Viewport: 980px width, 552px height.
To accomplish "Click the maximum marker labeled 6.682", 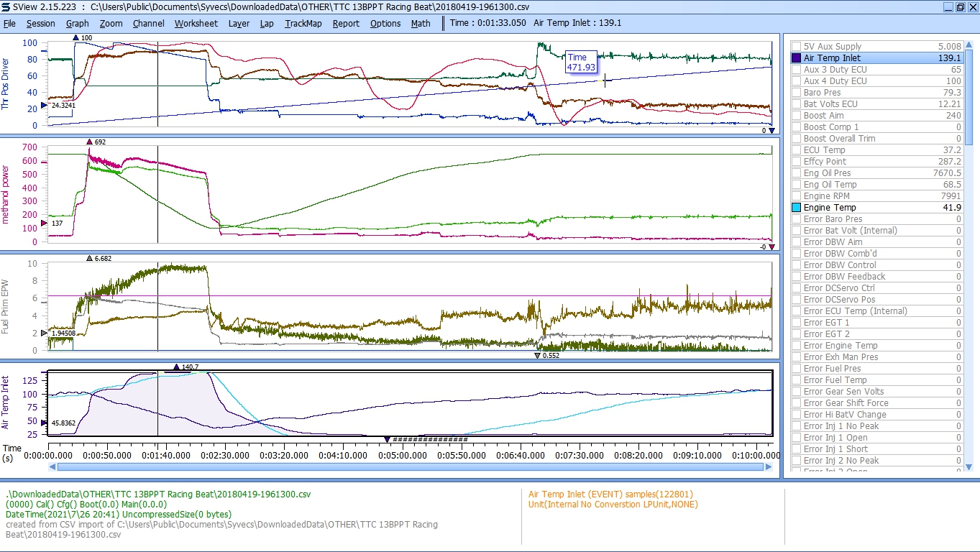I will pyautogui.click(x=89, y=258).
